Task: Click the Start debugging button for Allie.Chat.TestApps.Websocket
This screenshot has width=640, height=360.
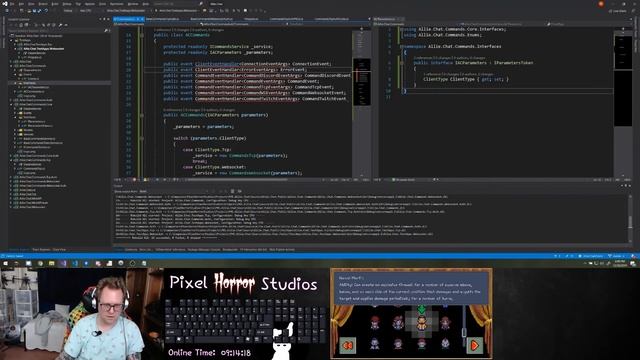Action: (x=177, y=11)
